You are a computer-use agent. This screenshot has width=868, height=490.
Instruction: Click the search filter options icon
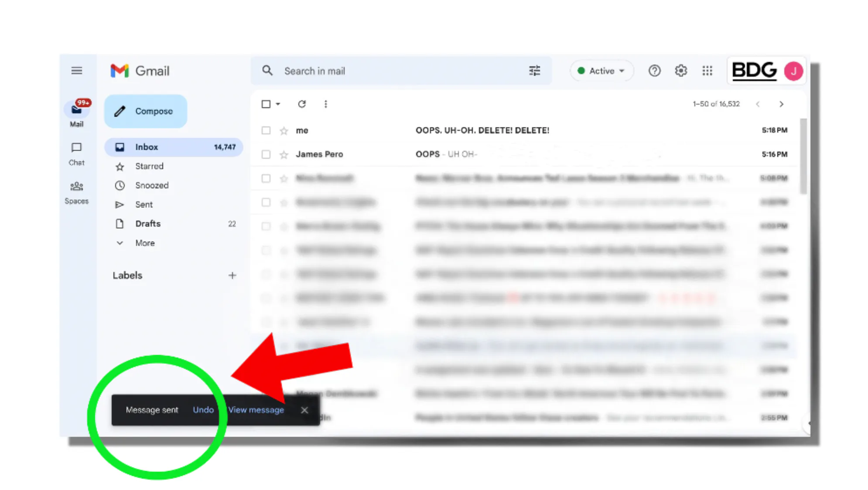pos(534,71)
